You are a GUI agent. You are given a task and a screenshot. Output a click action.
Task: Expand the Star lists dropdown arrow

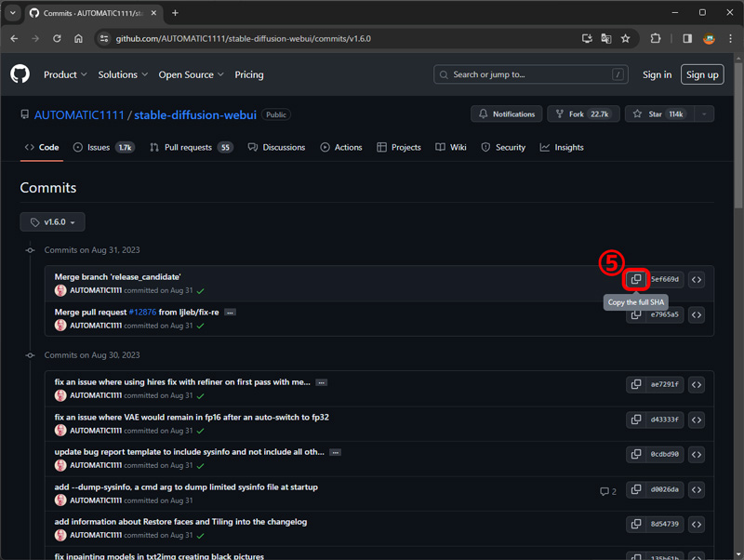click(x=704, y=114)
